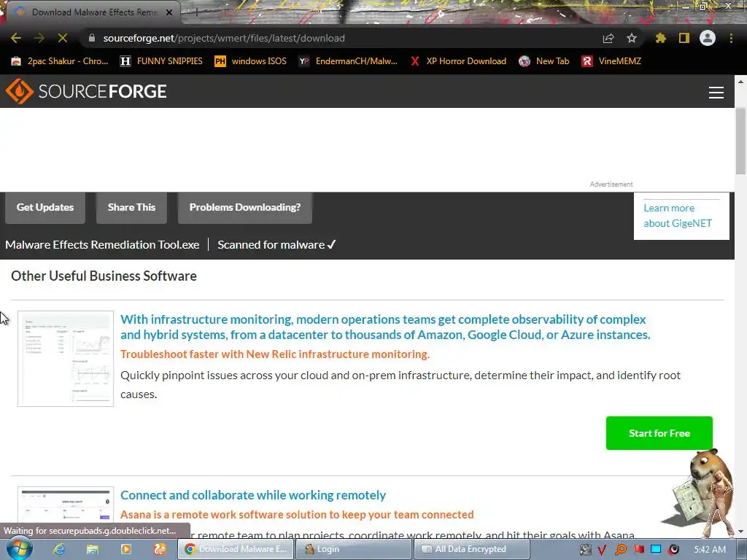Click the red V tray icon

(602, 550)
